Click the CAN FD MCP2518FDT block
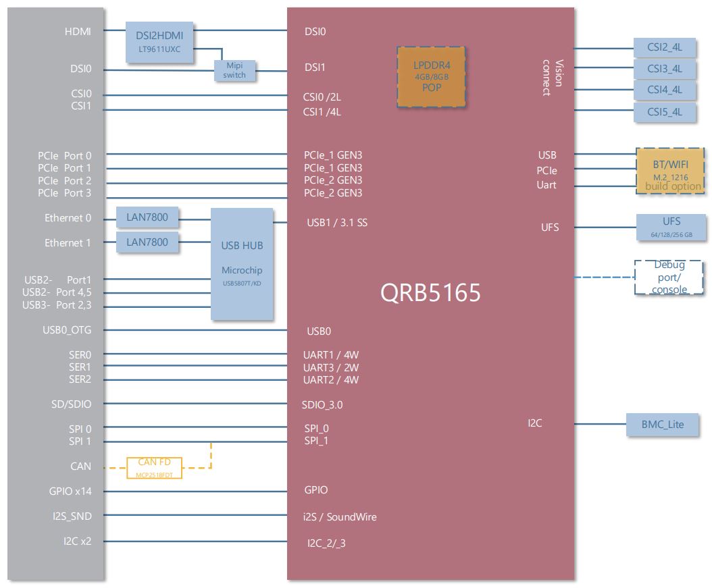Screen dimensions: 712x588 click(154, 468)
